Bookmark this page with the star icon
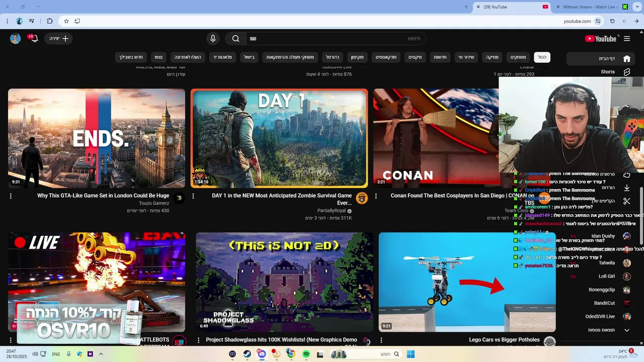The image size is (644, 362). pyautogui.click(x=66, y=21)
